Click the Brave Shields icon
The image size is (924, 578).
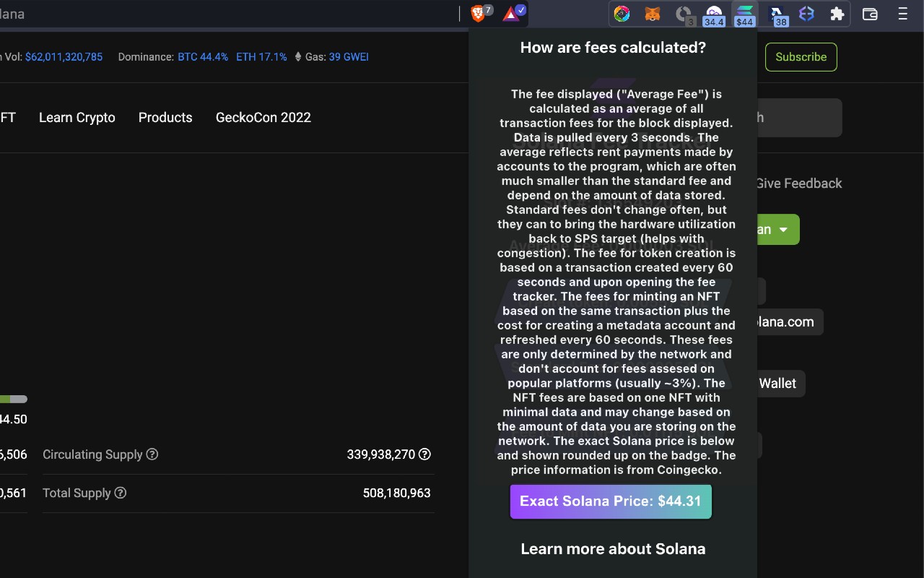click(x=478, y=13)
